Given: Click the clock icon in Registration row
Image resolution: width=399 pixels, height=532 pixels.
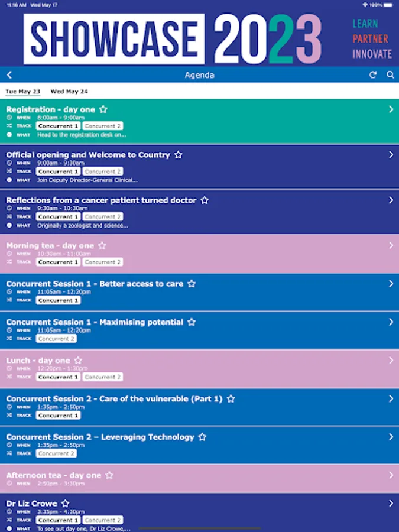Looking at the screenshot, I should (x=9, y=118).
